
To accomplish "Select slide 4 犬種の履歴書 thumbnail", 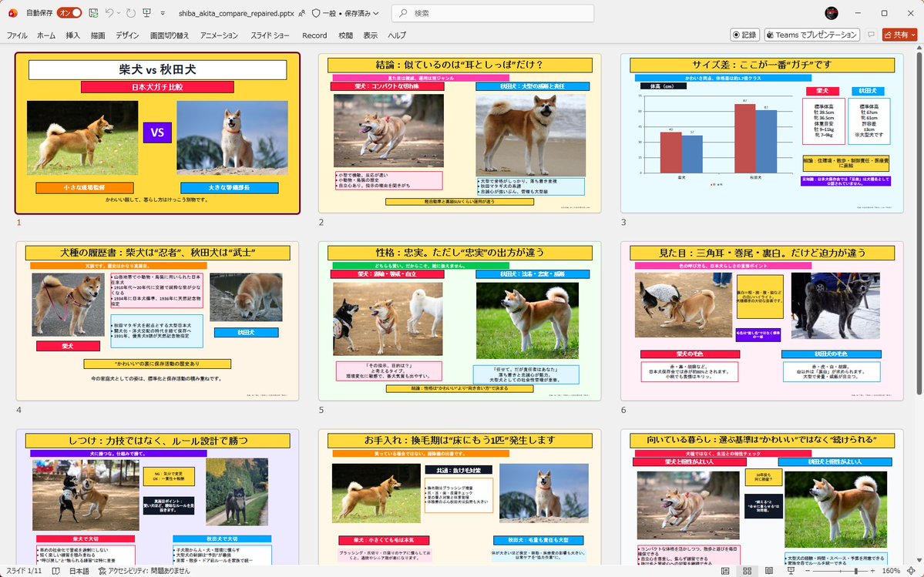I will click(x=157, y=321).
